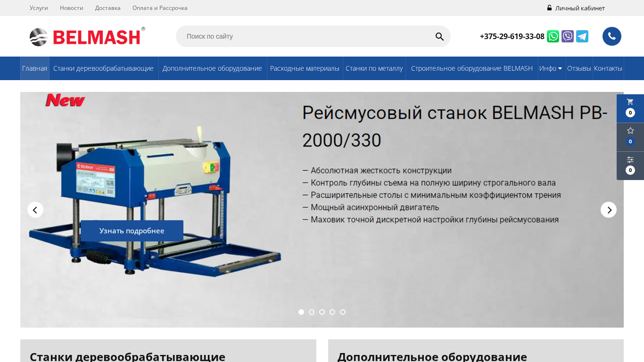Screen dimensions: 644x362
Task: Click the line starting Контроль глубины съема
Action: (x=429, y=183)
